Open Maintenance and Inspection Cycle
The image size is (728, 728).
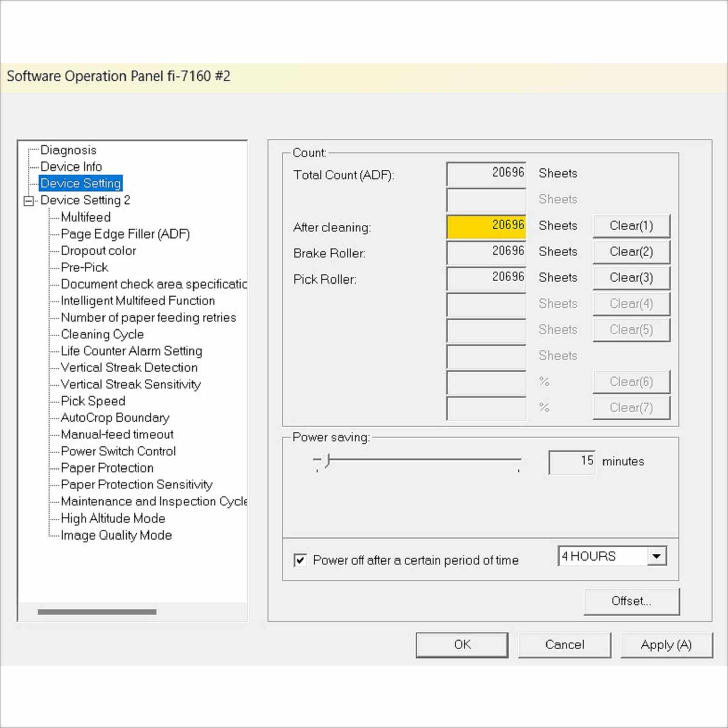[154, 501]
